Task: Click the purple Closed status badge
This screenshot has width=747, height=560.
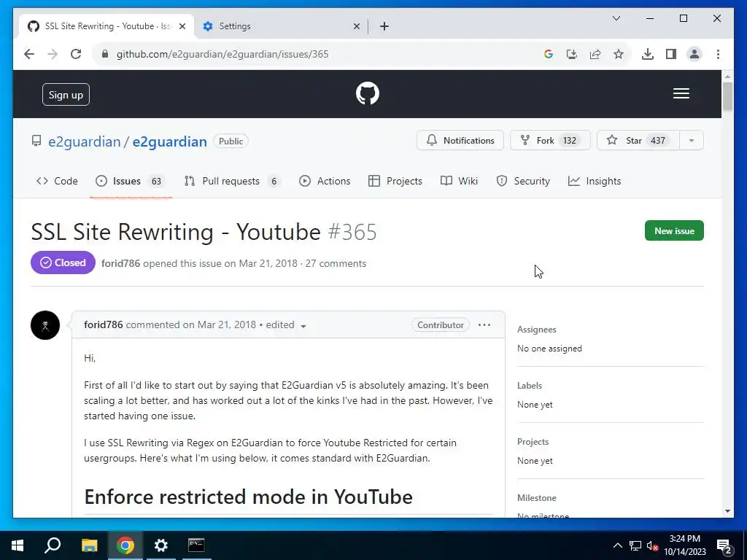Action: [x=63, y=262]
